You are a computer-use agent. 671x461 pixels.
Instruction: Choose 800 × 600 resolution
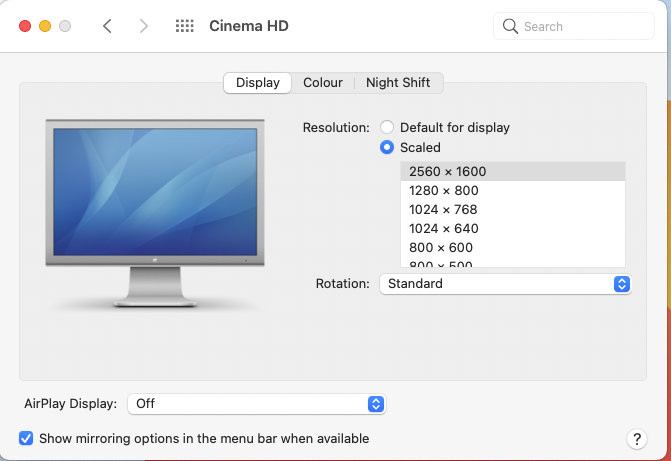513,247
